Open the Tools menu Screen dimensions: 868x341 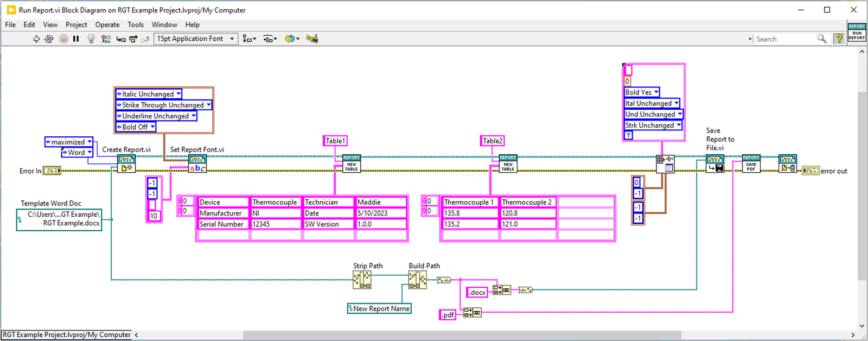pyautogui.click(x=136, y=24)
